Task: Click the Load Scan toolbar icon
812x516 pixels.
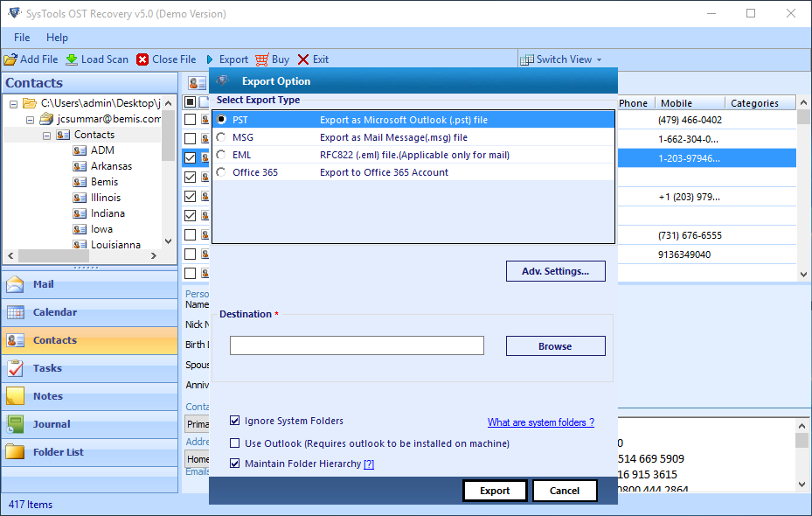Action: tap(72, 59)
